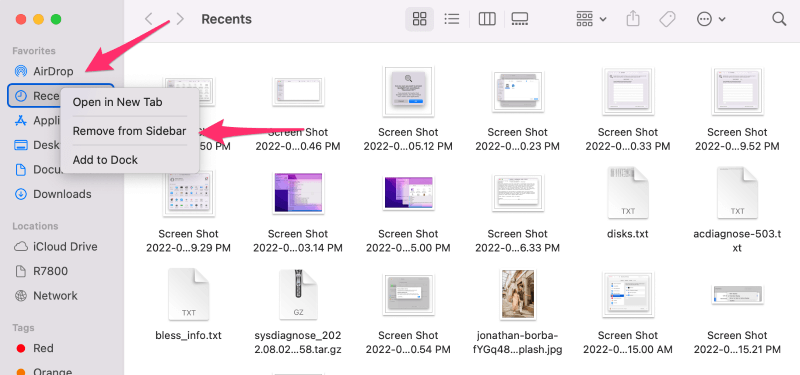Switch to list view
The width and height of the screenshot is (800, 375).
pyautogui.click(x=452, y=19)
